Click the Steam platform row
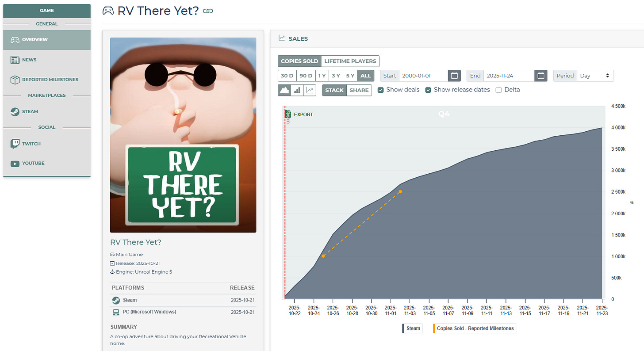Viewport: 644px width, 351px height. [x=183, y=300]
